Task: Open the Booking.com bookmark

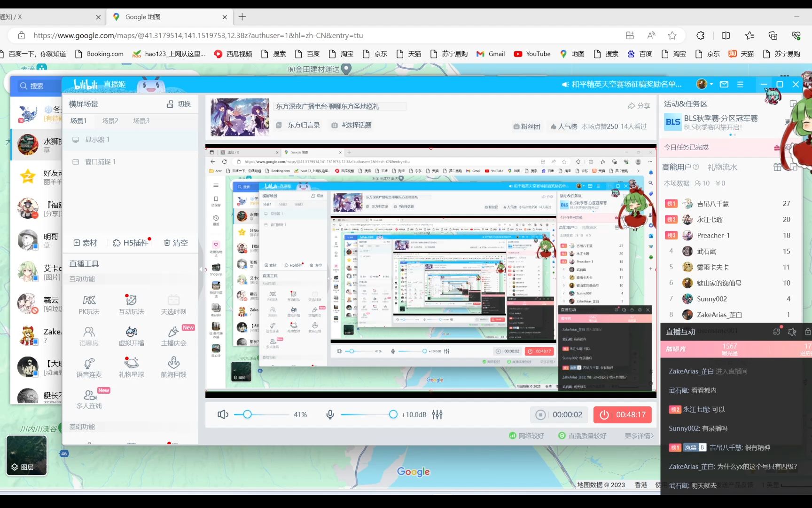Action: (99, 54)
